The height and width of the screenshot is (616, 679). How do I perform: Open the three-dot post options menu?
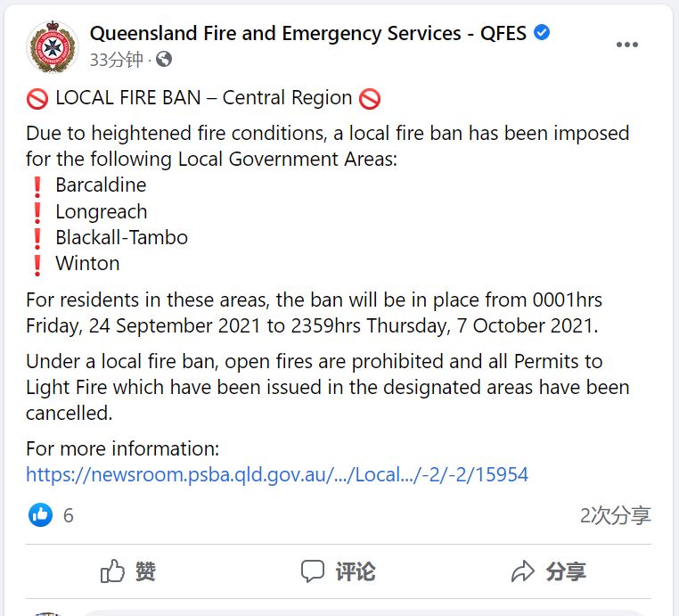[627, 44]
